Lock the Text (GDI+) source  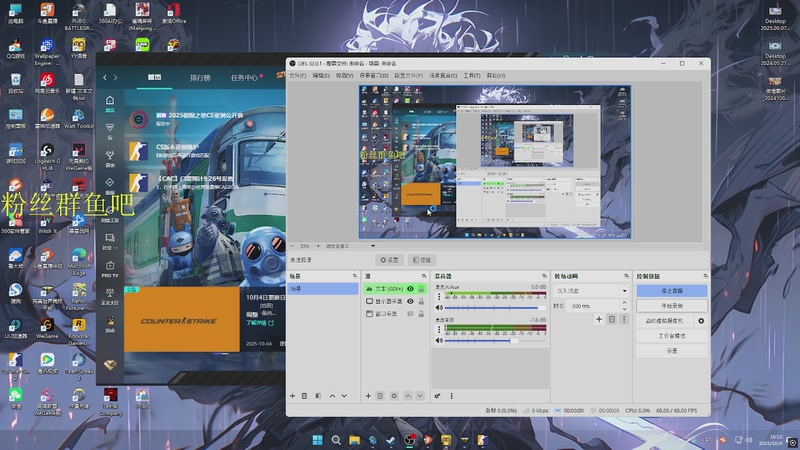(x=421, y=289)
